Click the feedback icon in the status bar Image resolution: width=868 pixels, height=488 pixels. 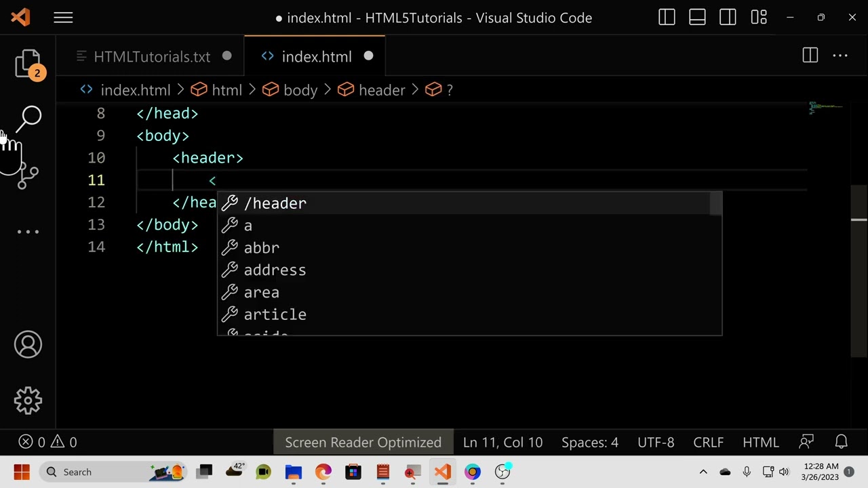pyautogui.click(x=806, y=443)
